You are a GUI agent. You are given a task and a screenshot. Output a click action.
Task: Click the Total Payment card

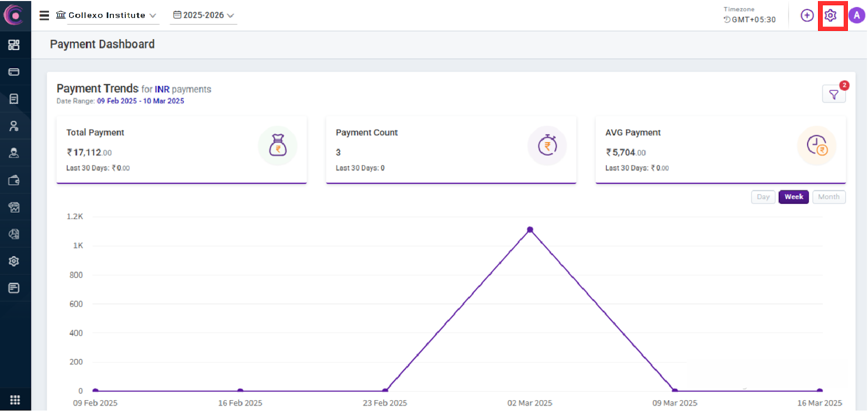pos(181,149)
